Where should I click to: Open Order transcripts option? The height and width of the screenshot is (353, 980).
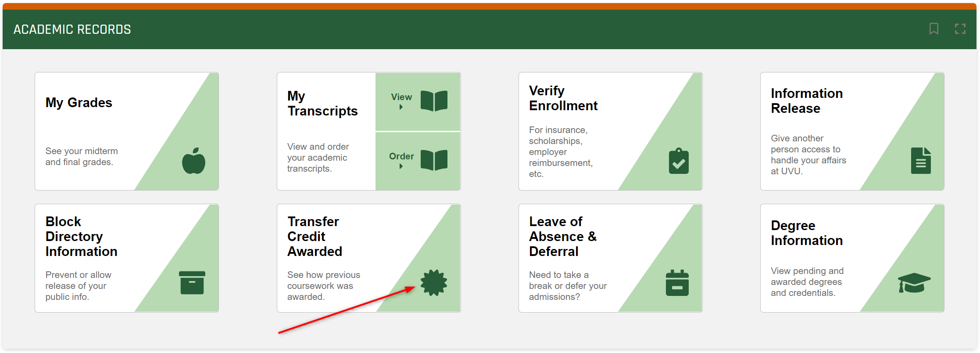(x=401, y=157)
